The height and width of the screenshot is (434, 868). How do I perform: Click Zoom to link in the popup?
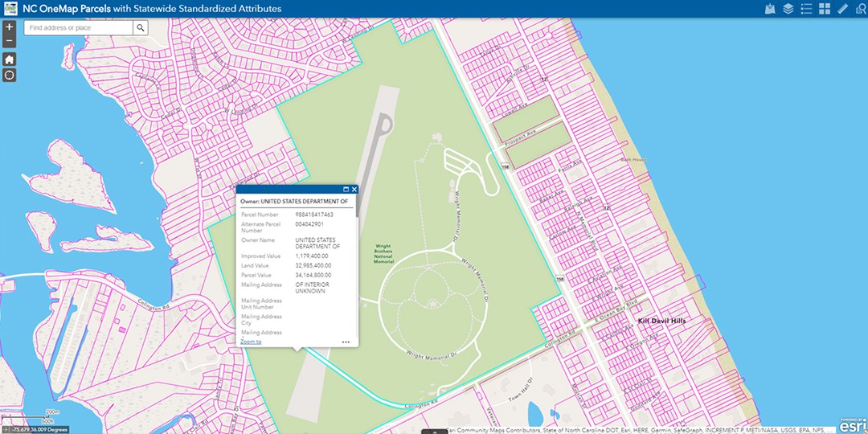tap(251, 342)
